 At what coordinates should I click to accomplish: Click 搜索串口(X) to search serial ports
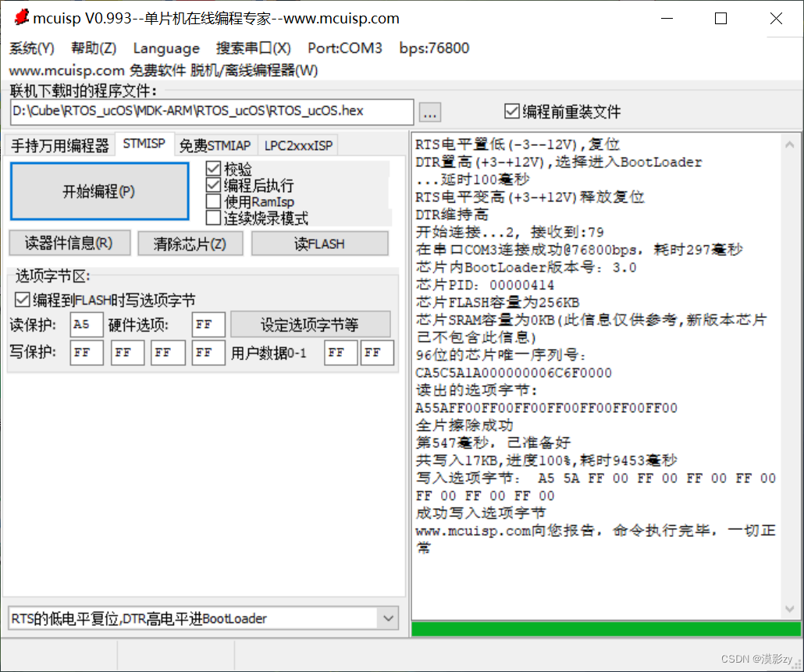(254, 48)
